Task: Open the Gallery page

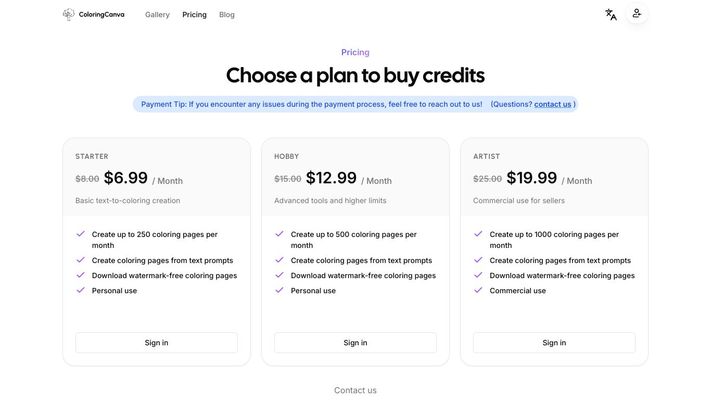Action: (x=157, y=15)
